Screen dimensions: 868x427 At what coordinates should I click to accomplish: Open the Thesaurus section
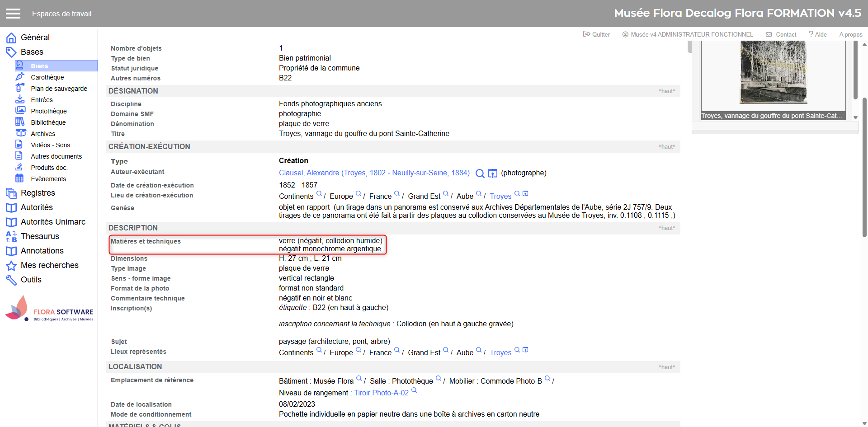point(40,236)
